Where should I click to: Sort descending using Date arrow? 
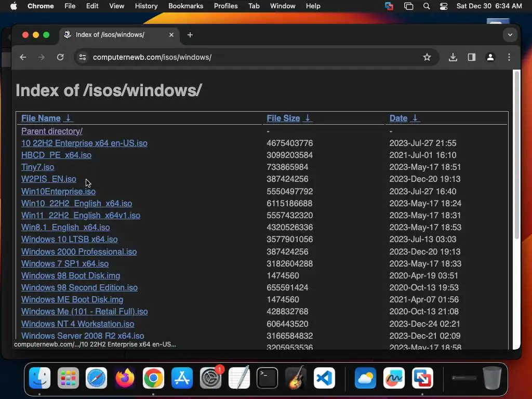coord(415,118)
